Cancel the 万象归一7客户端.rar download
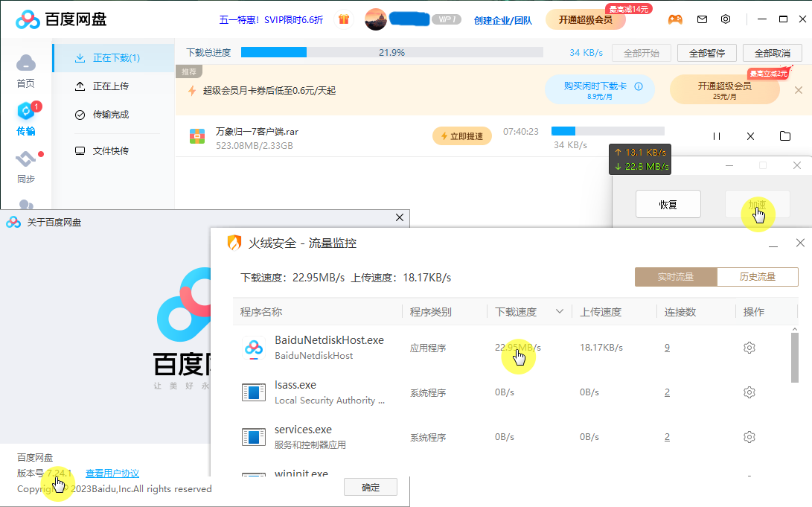This screenshot has width=812, height=507. (750, 136)
